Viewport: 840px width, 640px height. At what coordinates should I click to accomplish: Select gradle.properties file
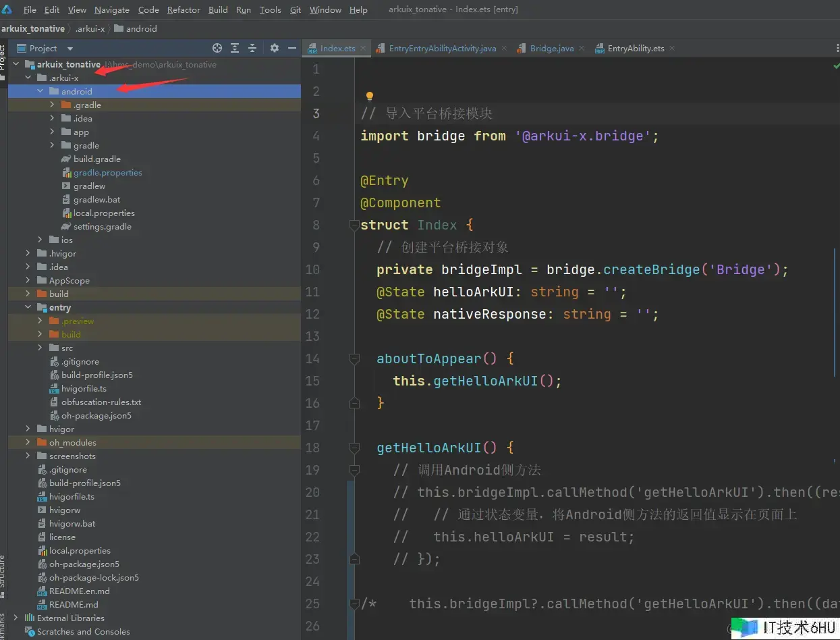108,172
